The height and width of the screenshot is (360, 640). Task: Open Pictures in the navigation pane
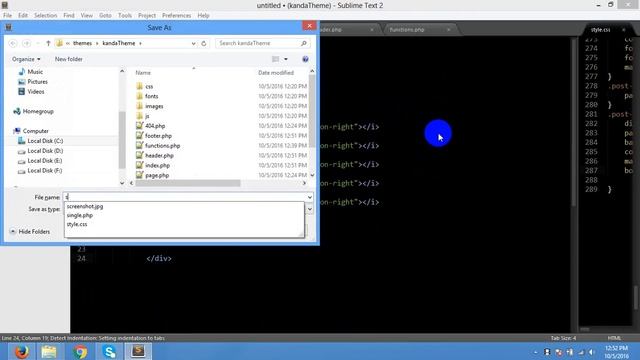point(37,82)
